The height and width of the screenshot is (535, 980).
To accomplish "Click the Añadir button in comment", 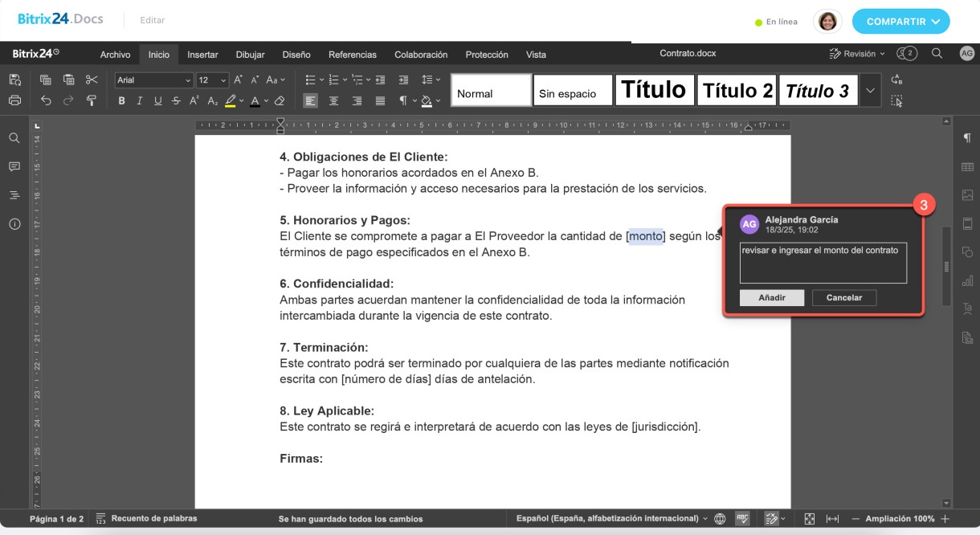I will click(771, 298).
